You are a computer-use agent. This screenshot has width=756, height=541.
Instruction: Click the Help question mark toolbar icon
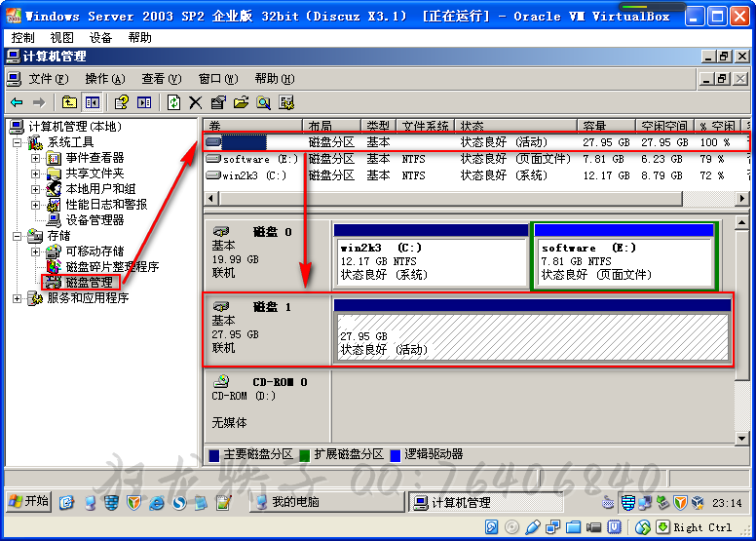(121, 102)
